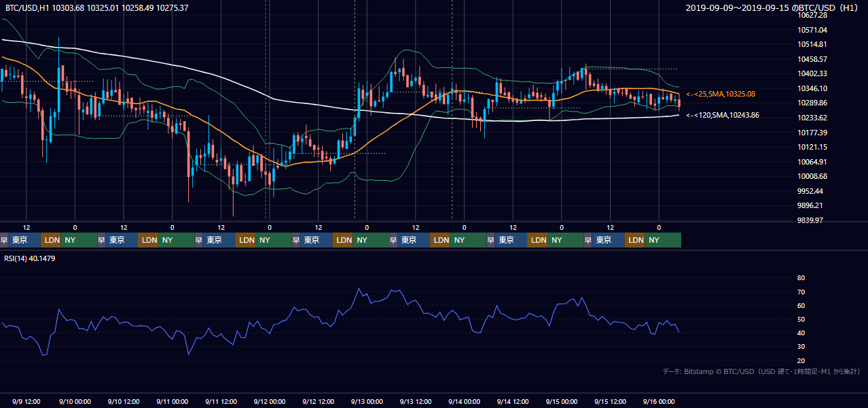
Task: Click the 9/14 00:00 date label
Action: point(464,402)
